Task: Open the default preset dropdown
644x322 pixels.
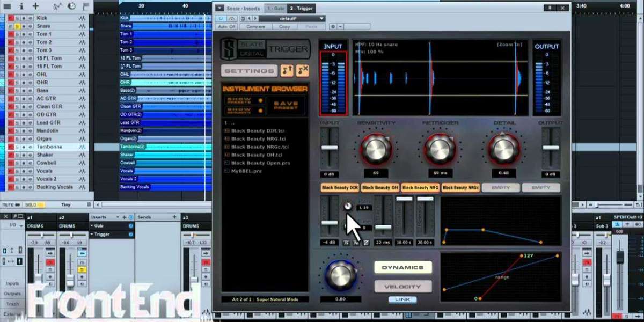Action: (x=291, y=18)
